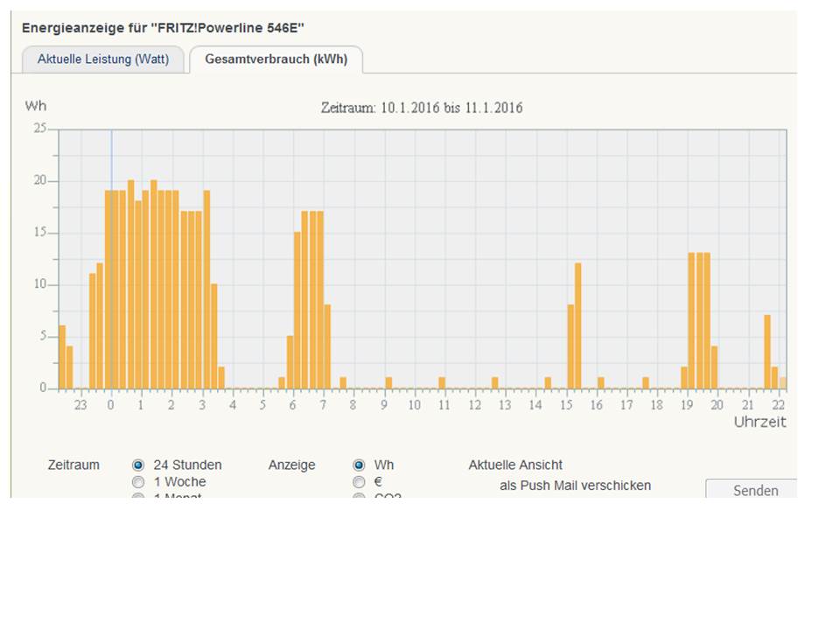Switch to the Aktuelle Leistung (Watt) tab
840x630 pixels.
coord(101,59)
